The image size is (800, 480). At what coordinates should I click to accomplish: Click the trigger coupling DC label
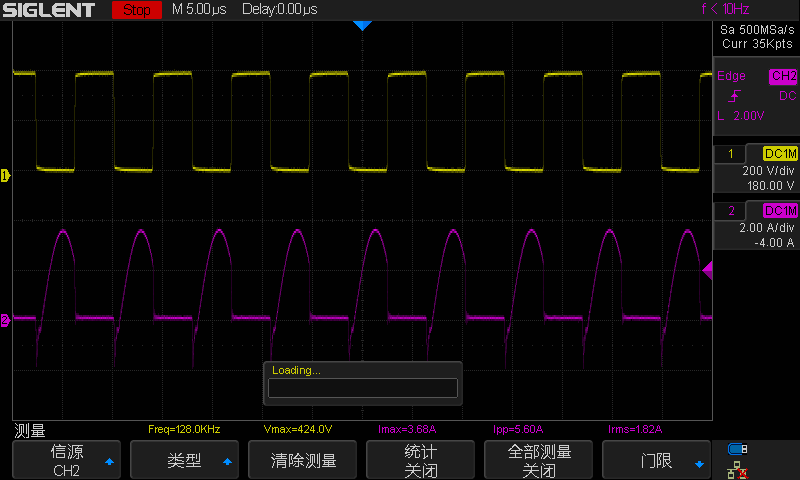tap(787, 96)
